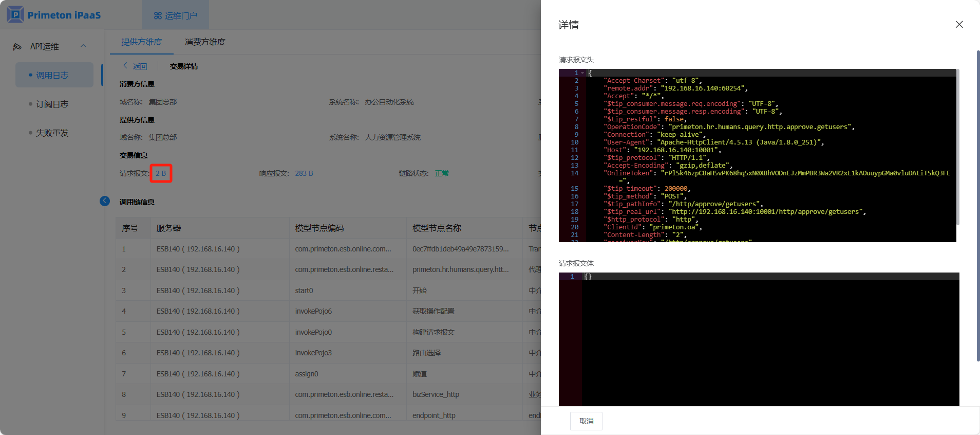Screen dimensions: 980x435
Task: Close the 详情 detail panel
Action: [959, 25]
